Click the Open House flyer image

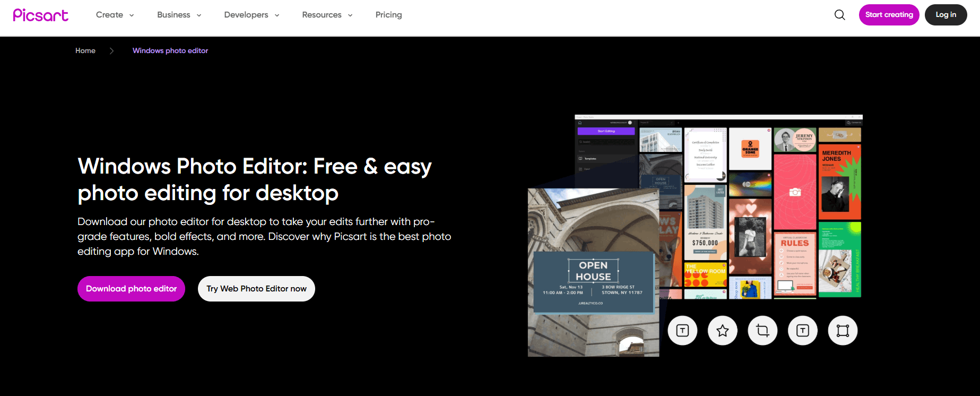[593, 272]
